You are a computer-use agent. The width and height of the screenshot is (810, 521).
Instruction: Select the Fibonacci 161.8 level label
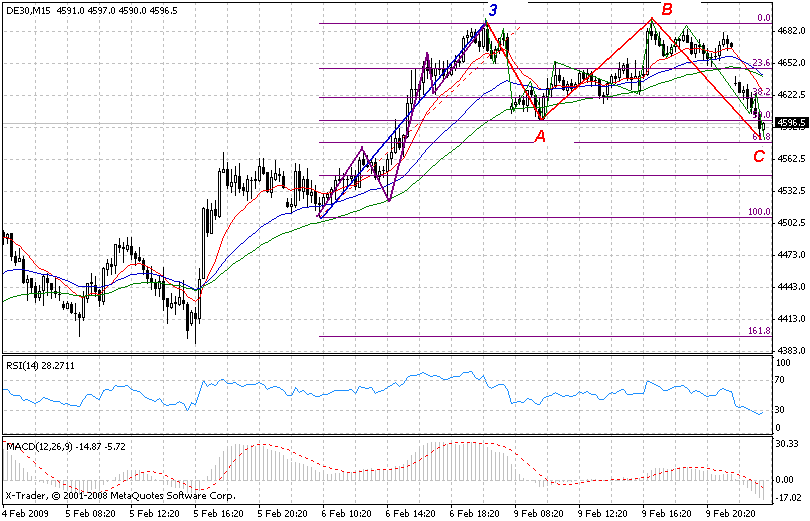[x=760, y=330]
